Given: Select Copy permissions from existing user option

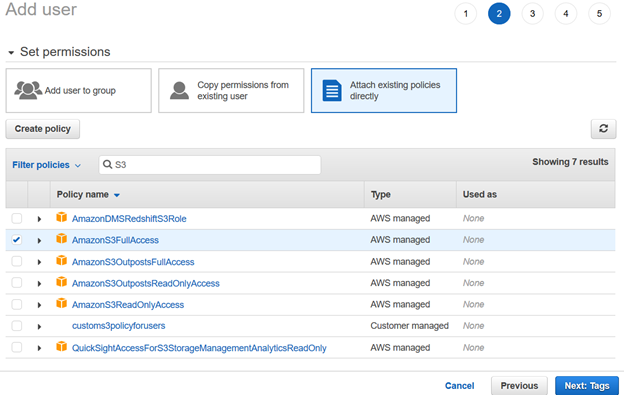Looking at the screenshot, I should 231,91.
